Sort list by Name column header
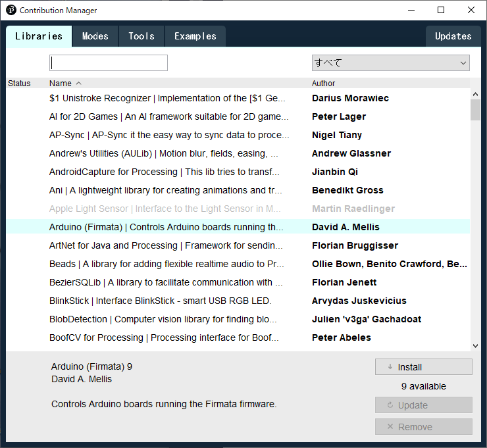 61,83
